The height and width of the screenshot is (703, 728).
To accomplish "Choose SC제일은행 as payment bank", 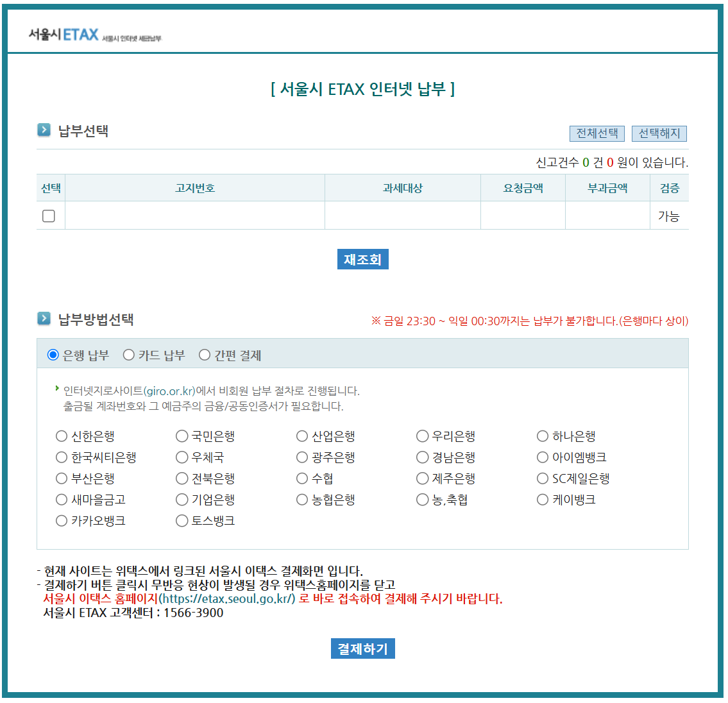I will pos(542,478).
